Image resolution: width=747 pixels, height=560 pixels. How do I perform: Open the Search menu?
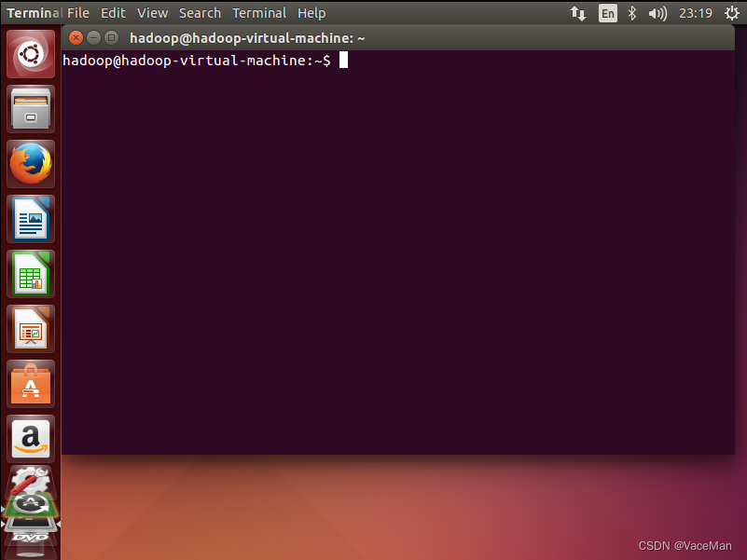point(200,13)
